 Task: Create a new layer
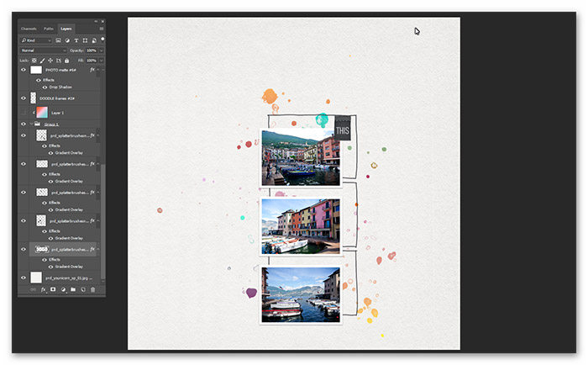[83, 289]
